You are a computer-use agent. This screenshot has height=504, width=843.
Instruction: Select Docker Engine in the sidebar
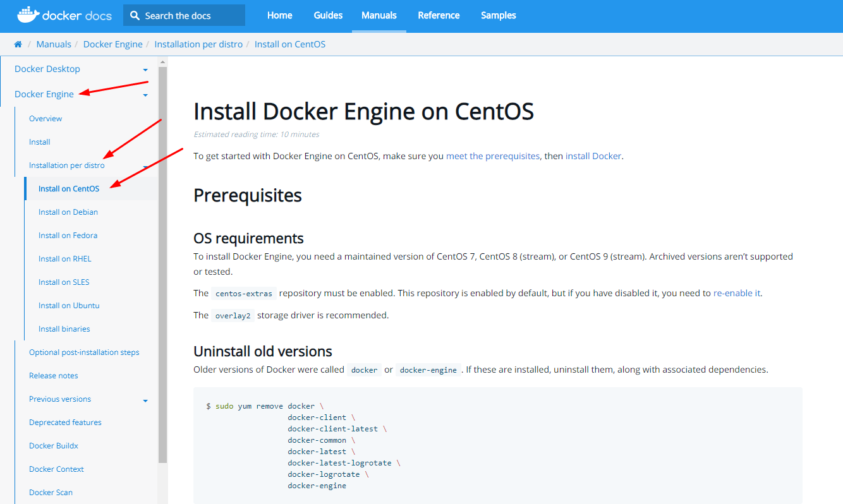[44, 94]
